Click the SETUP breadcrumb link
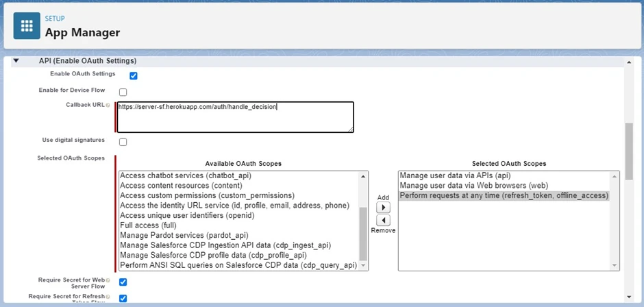The height and width of the screenshot is (307, 644). [x=55, y=19]
